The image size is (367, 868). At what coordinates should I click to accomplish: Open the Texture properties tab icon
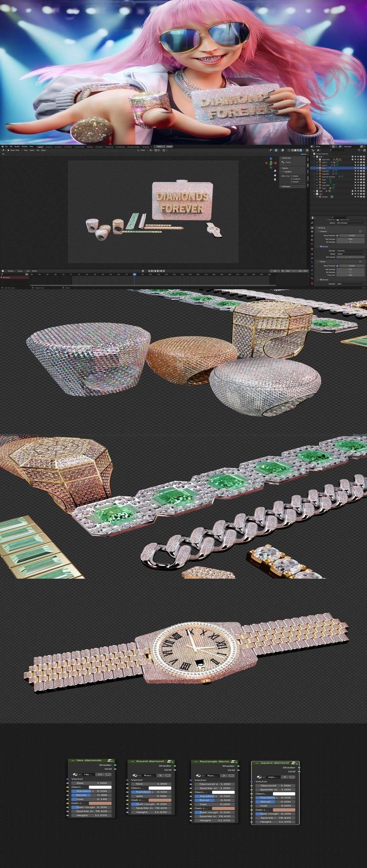coord(312,284)
